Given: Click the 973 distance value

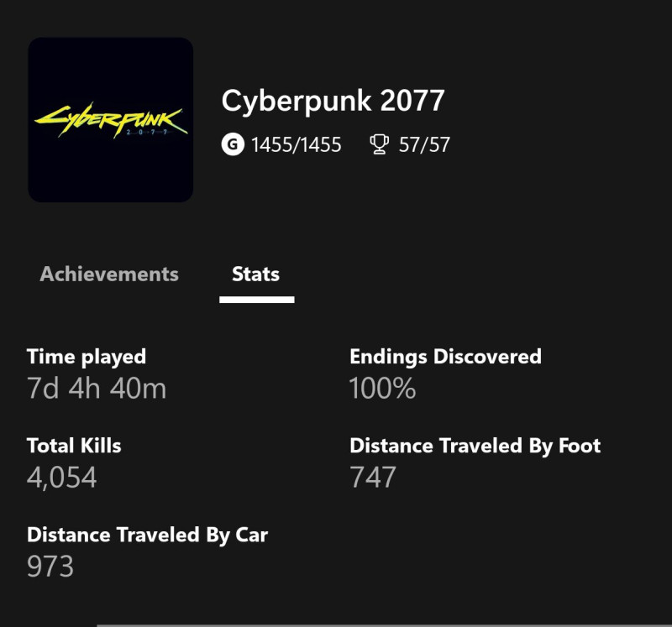Looking at the screenshot, I should 50,567.
